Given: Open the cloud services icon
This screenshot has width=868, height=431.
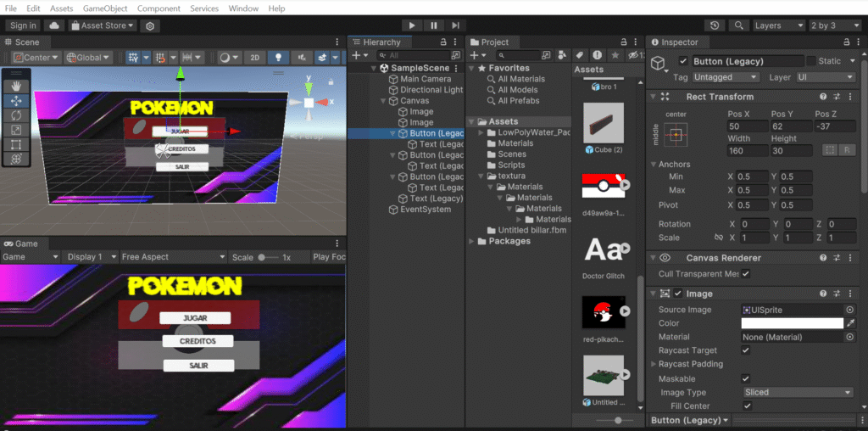Looking at the screenshot, I should (55, 25).
